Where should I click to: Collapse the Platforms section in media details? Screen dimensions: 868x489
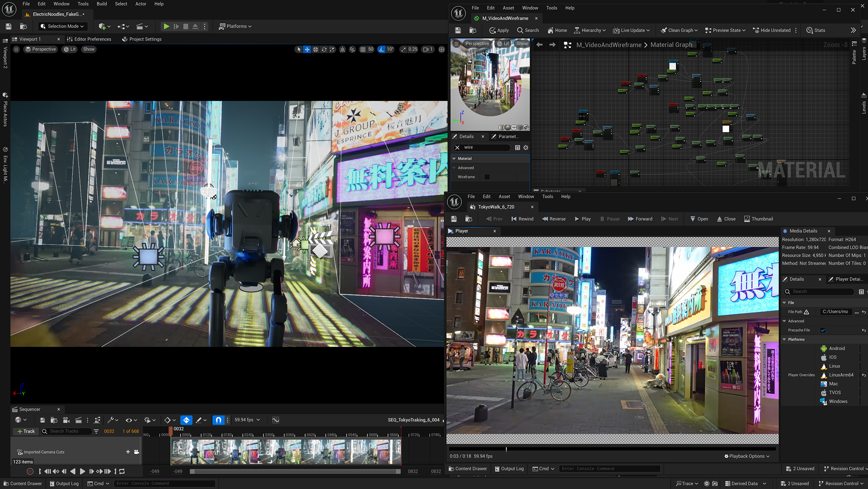click(784, 339)
